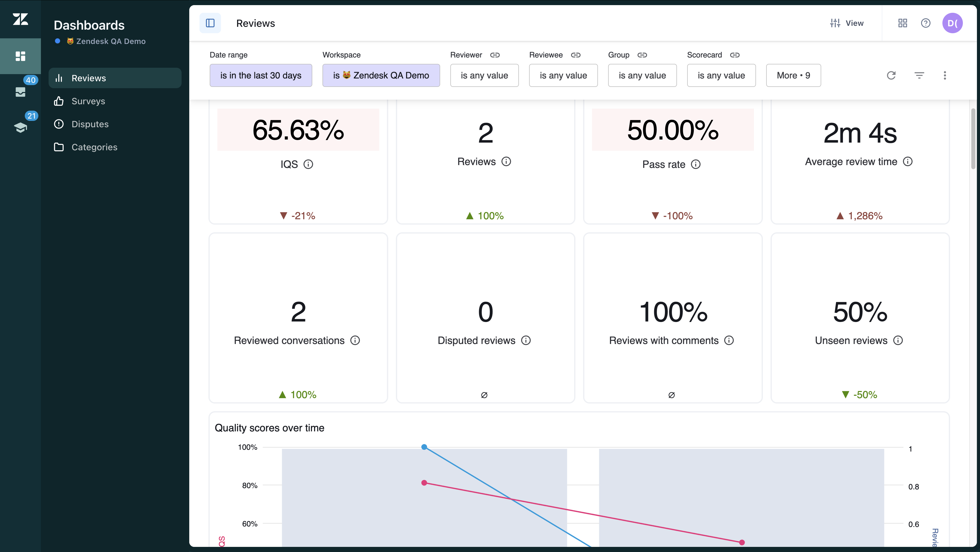Show info for Reviews with comments

[729, 340]
